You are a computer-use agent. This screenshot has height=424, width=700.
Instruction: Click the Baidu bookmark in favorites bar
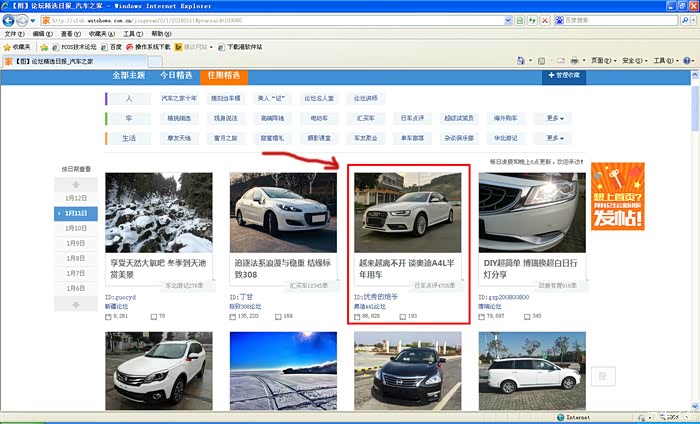pyautogui.click(x=115, y=47)
